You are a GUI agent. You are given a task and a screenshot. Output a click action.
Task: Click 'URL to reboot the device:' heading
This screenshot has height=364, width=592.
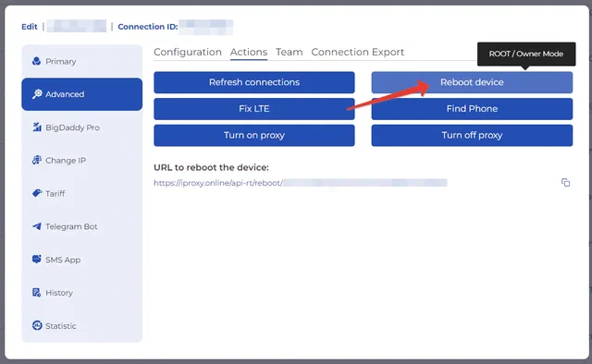211,167
